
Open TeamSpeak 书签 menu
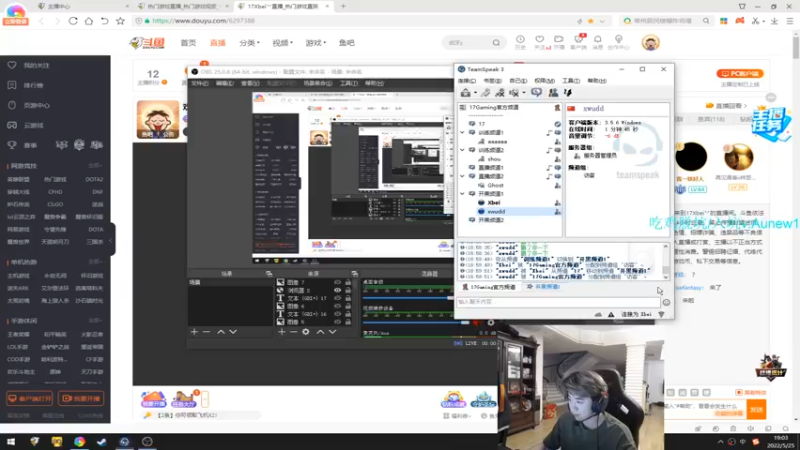tap(492, 81)
